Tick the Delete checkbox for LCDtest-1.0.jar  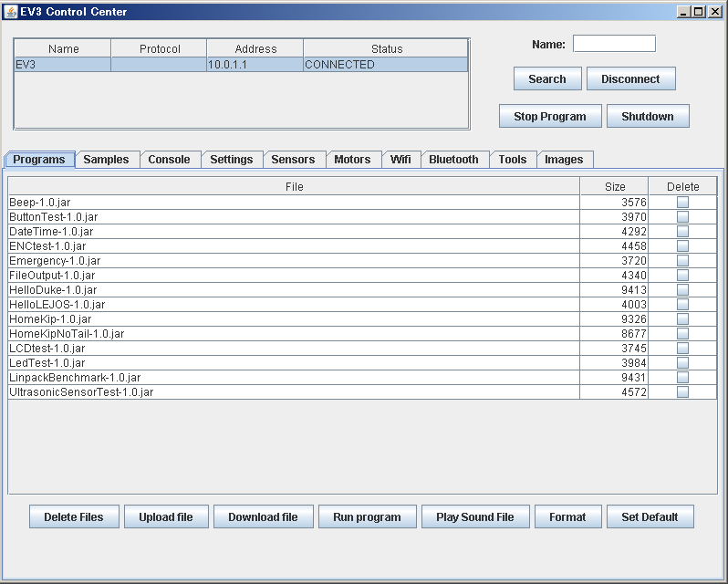pyautogui.click(x=682, y=349)
